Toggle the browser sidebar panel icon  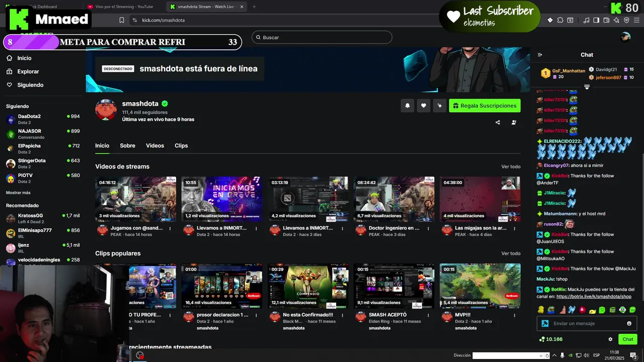(x=596, y=20)
